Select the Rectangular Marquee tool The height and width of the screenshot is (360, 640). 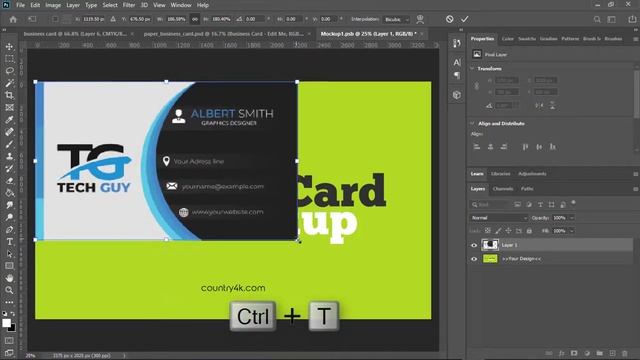click(9, 59)
